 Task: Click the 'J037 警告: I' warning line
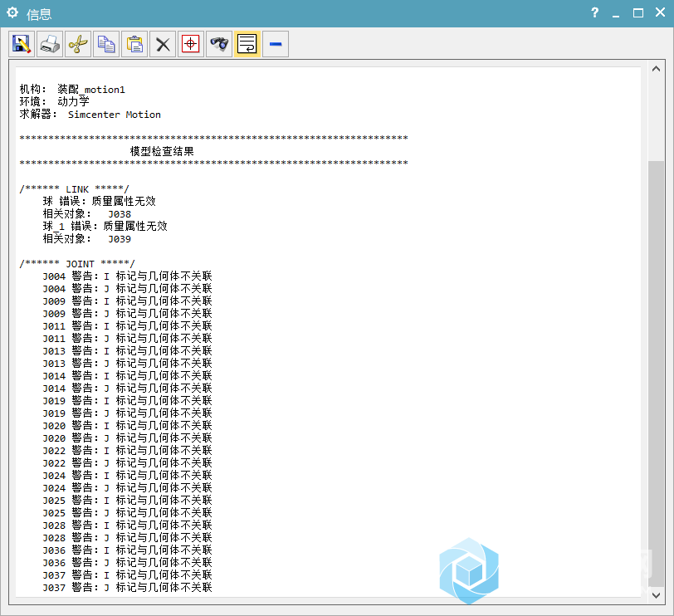tap(127, 575)
